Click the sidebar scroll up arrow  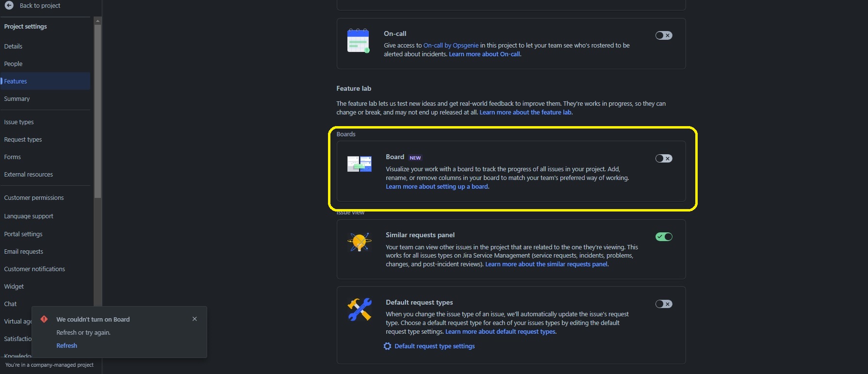coord(98,21)
